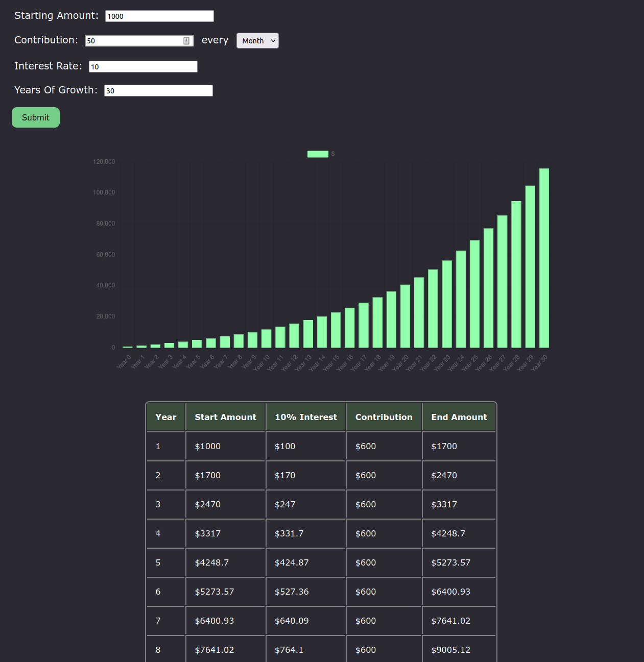Click the Contribution column header

384,416
